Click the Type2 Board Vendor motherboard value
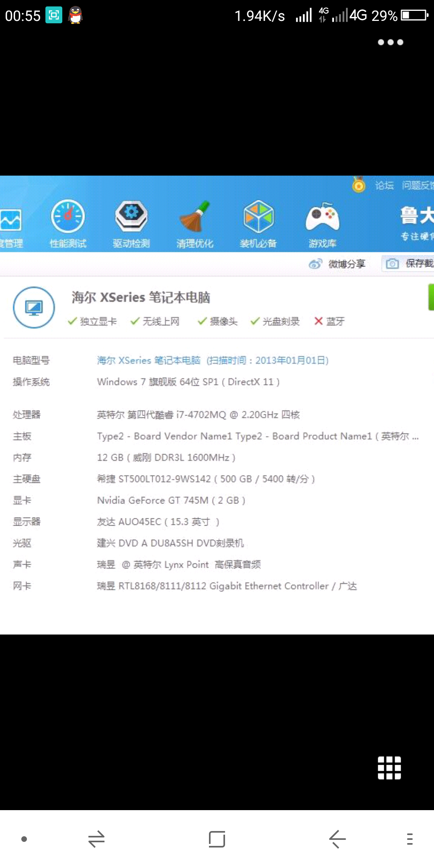The image size is (434, 868). 258,436
